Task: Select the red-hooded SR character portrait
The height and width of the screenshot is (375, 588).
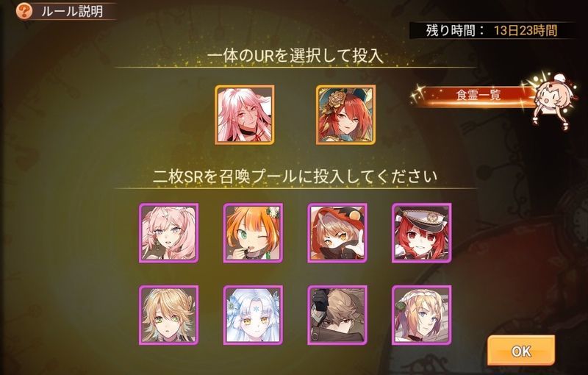Action: pyautogui.click(x=337, y=233)
